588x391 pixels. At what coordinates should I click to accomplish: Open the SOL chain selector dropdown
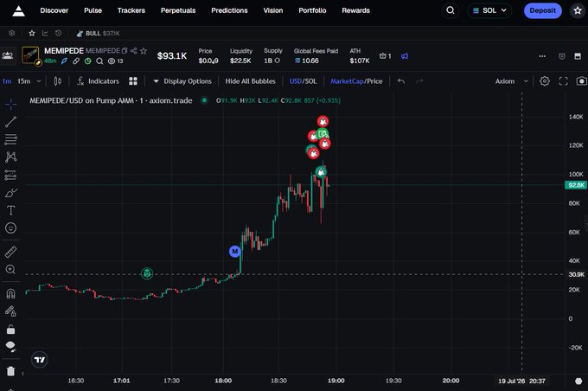[489, 10]
